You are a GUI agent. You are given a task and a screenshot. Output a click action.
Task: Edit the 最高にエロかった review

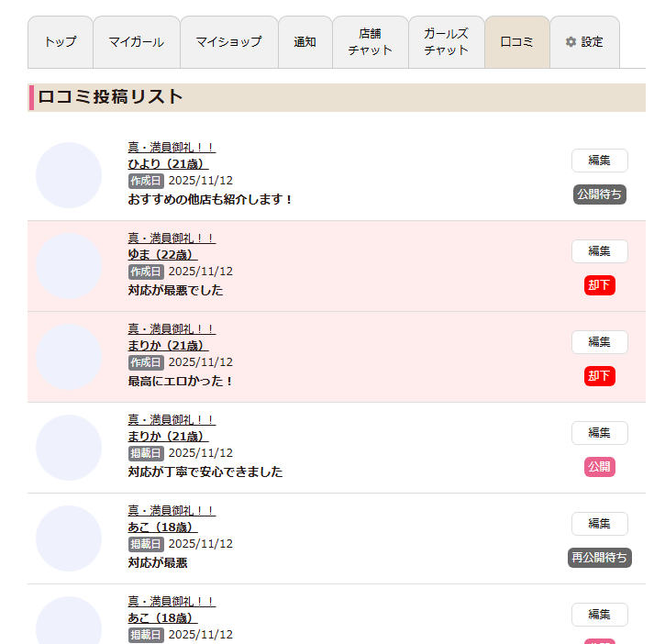599,342
